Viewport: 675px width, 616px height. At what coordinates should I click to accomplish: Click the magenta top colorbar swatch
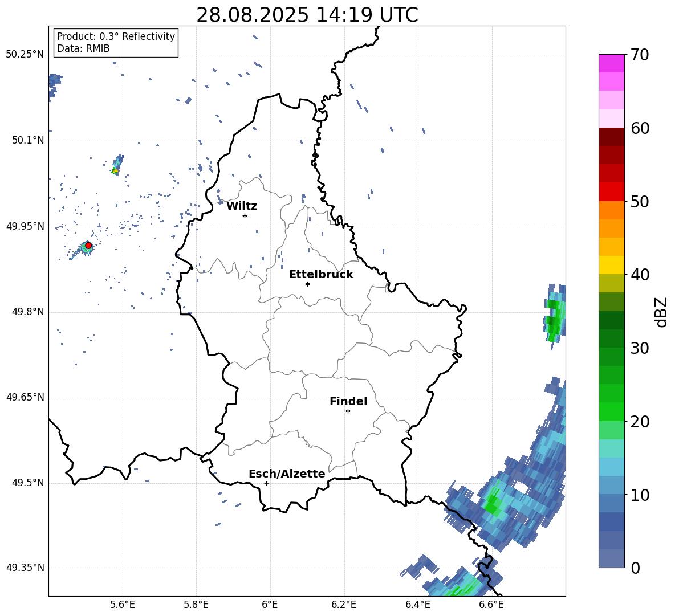click(x=611, y=63)
